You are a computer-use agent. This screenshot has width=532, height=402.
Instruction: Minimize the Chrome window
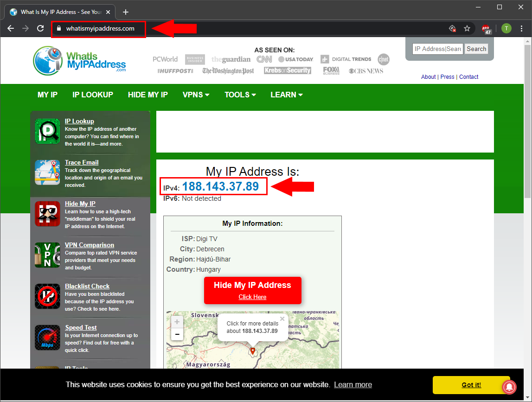(x=478, y=7)
